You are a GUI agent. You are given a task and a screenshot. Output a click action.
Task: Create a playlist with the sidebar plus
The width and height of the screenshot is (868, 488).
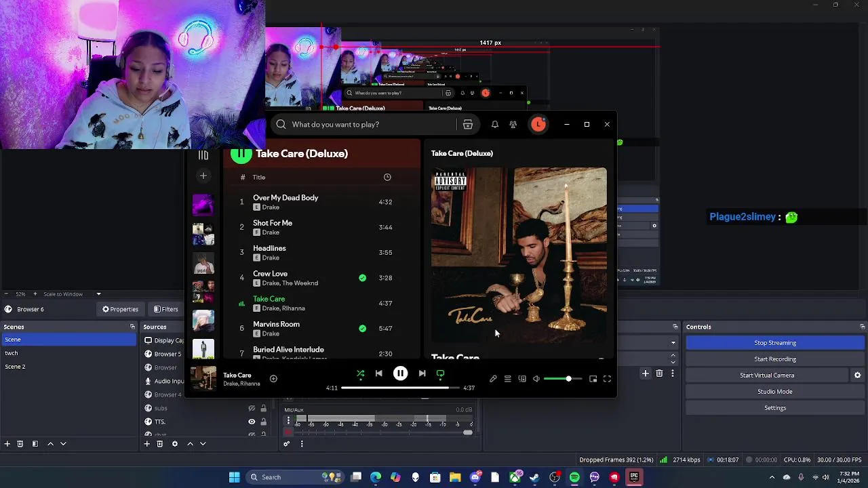pyautogui.click(x=203, y=176)
